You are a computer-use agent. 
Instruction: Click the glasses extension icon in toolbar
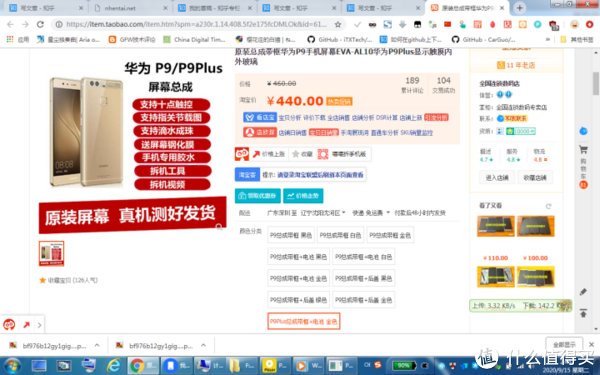point(372,24)
